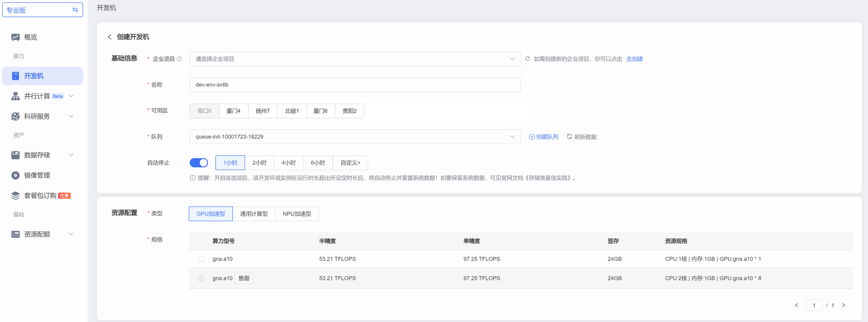
Task: Toggle the 自动停止 switch off
Action: 199,163
